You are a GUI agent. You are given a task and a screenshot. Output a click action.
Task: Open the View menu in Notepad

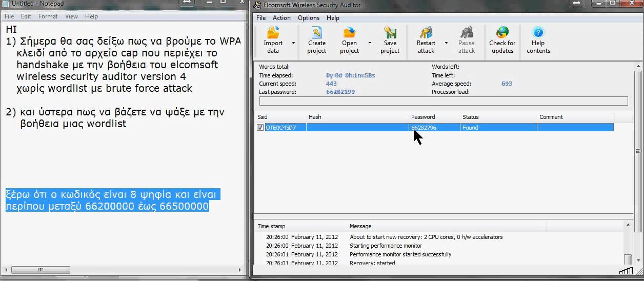pyautogui.click(x=71, y=16)
